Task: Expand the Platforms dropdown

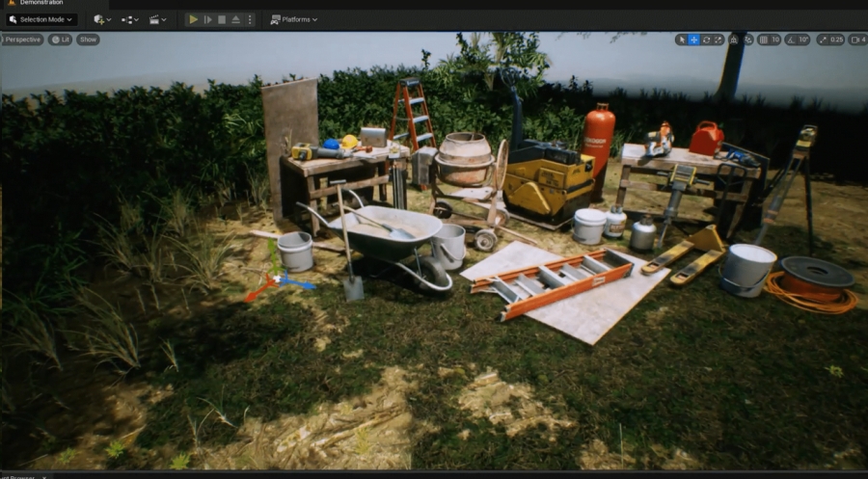Action: [x=293, y=19]
